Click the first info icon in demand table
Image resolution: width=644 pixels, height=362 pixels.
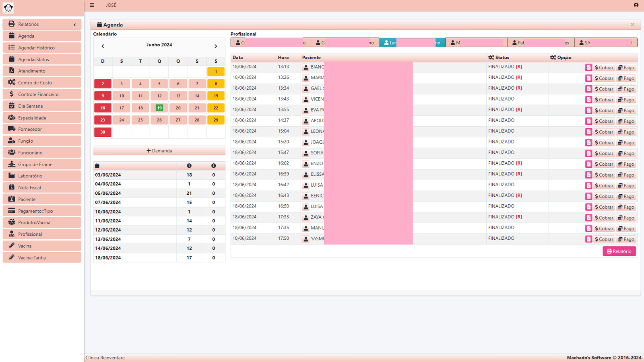coord(189,166)
